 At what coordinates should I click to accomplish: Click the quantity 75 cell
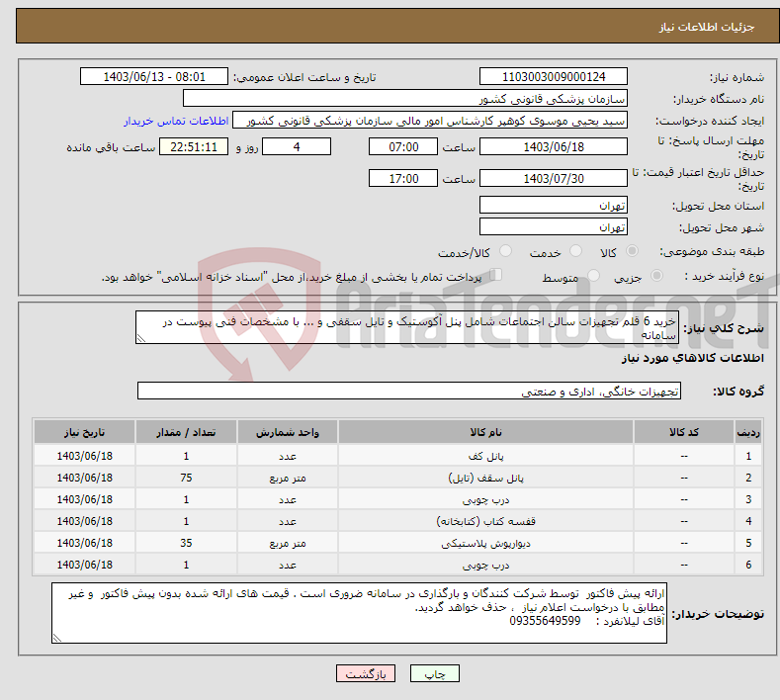click(x=186, y=478)
